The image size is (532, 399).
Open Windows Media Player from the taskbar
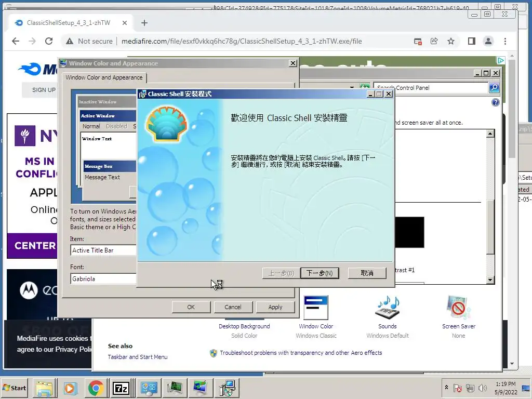[x=70, y=389]
